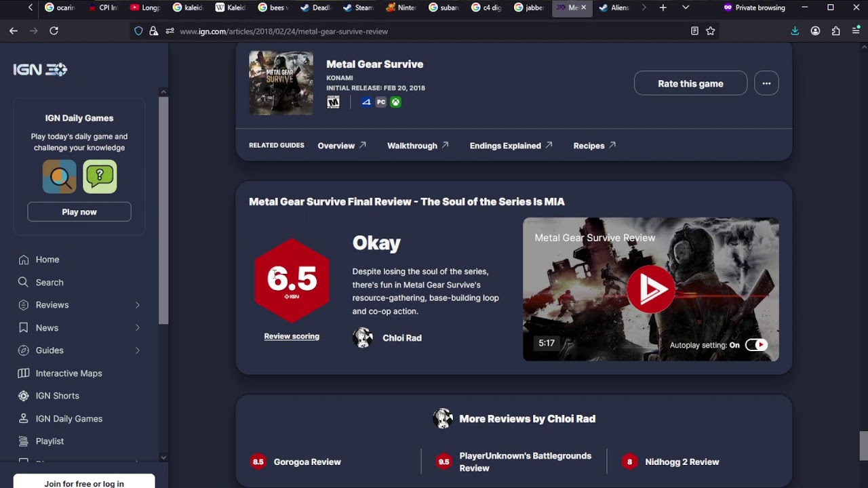Click the Search magnifier icon in the sidebar
Screen dimensions: 868x488
click(x=24, y=282)
